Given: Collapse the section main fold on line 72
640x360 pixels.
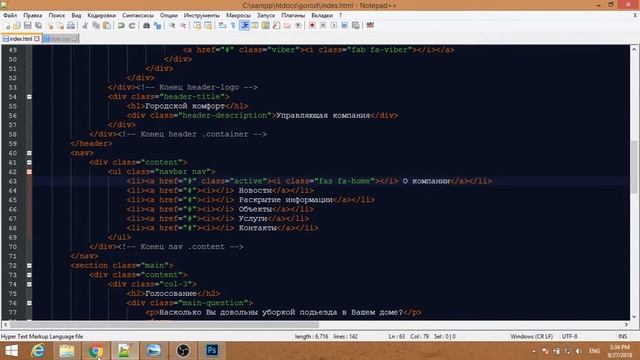Looking at the screenshot, I should pyautogui.click(x=29, y=265).
